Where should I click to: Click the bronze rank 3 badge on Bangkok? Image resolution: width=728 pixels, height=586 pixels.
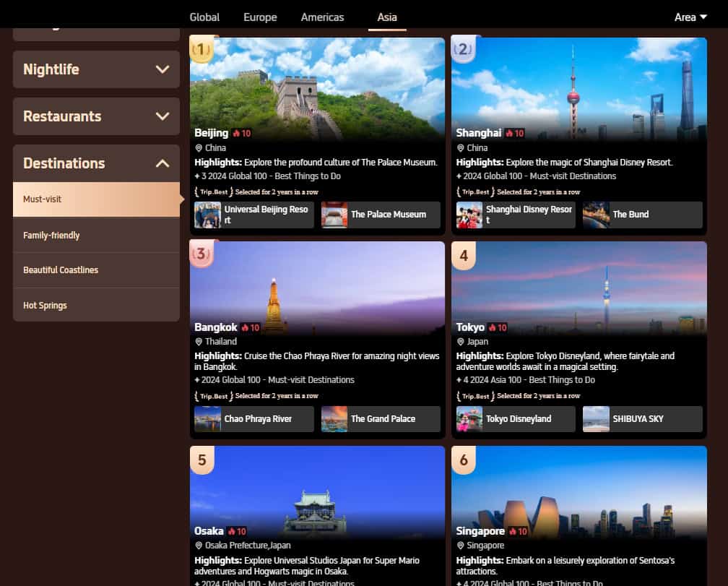click(201, 254)
